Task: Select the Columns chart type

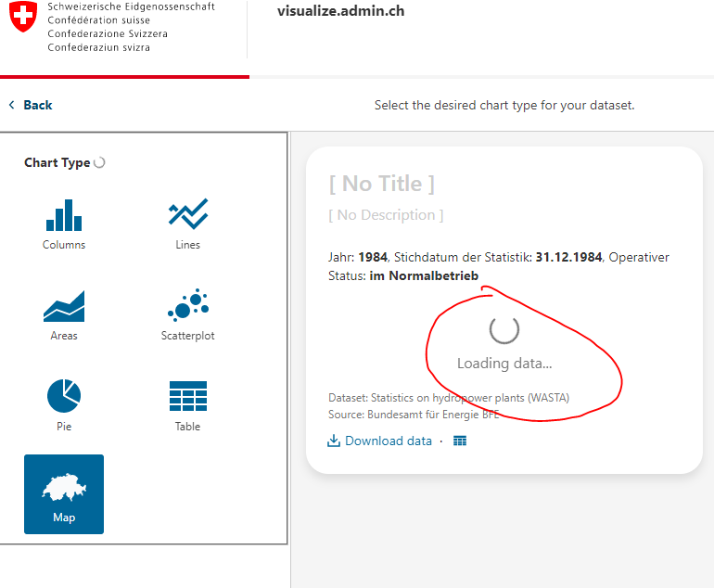Action: click(x=64, y=224)
